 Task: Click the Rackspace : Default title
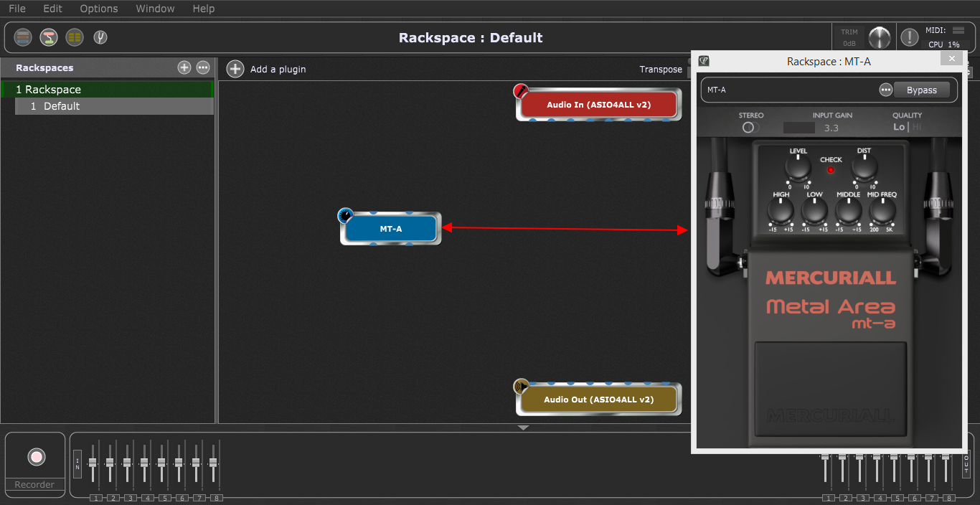pos(471,37)
